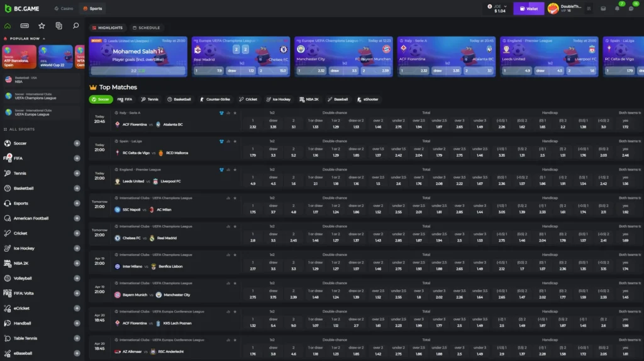
Task: Open the mail inbox icon
Action: click(x=603, y=8)
